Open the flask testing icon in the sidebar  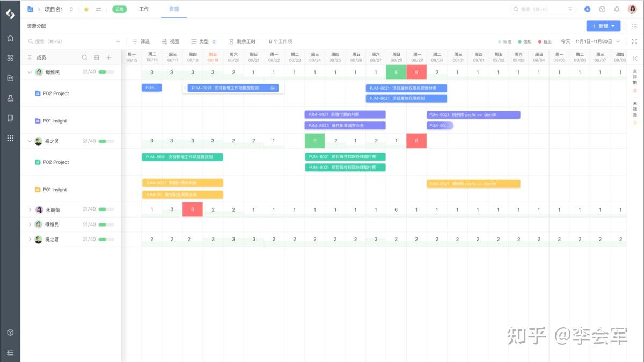click(10, 98)
